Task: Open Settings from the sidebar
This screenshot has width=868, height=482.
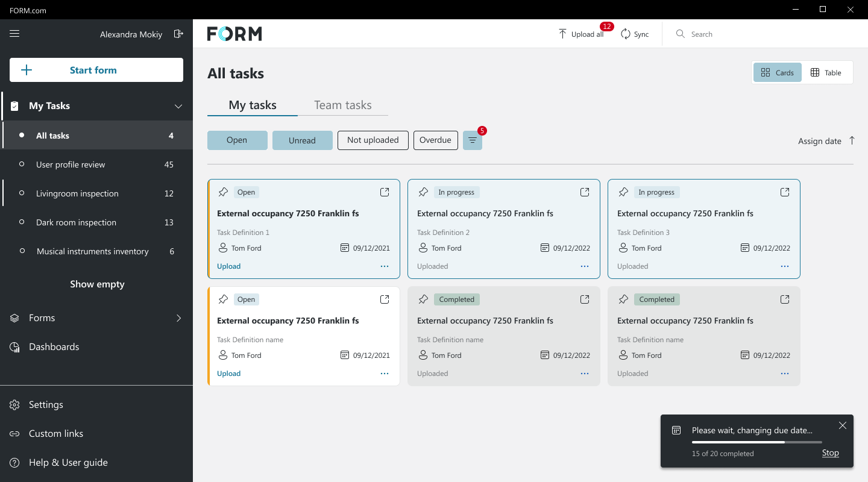Action: [x=46, y=405]
